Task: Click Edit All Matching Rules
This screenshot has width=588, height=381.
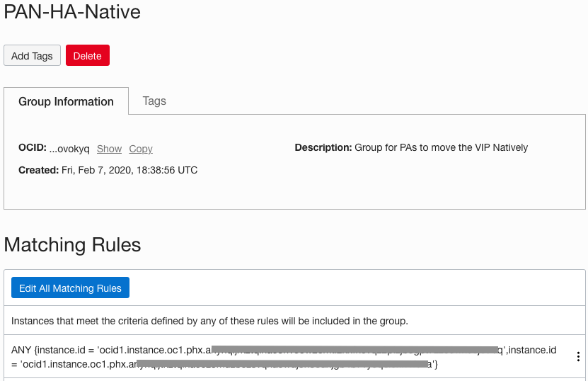Action: 70,288
